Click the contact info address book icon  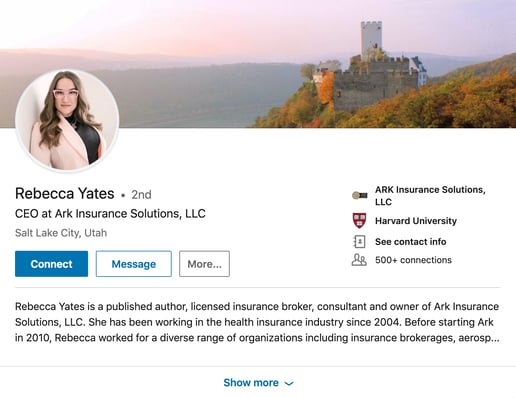(359, 242)
